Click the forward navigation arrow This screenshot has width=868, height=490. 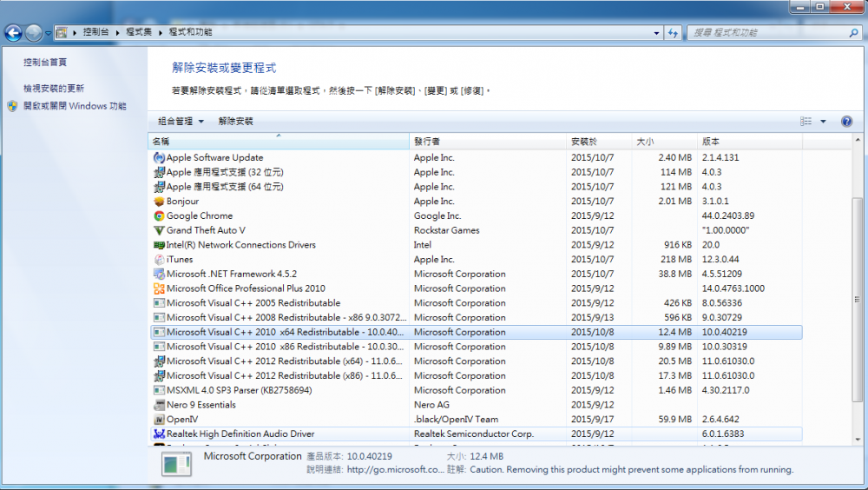(33, 33)
